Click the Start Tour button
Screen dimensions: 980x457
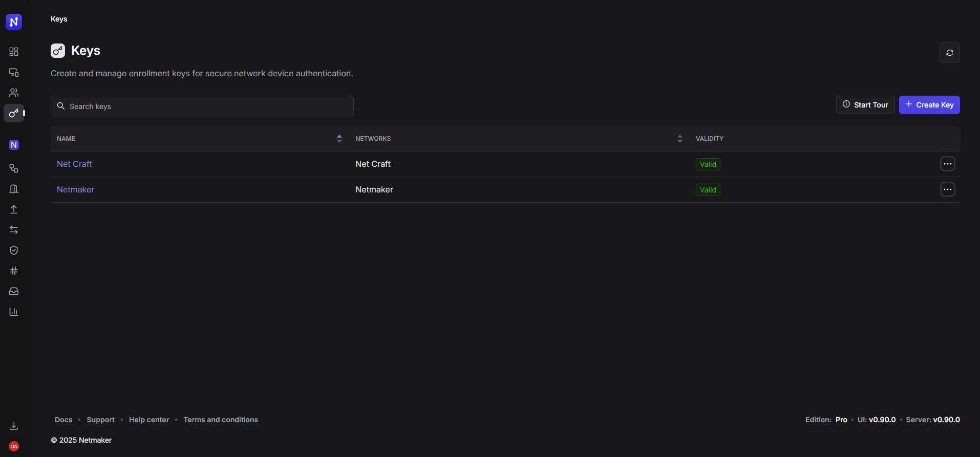pos(865,105)
